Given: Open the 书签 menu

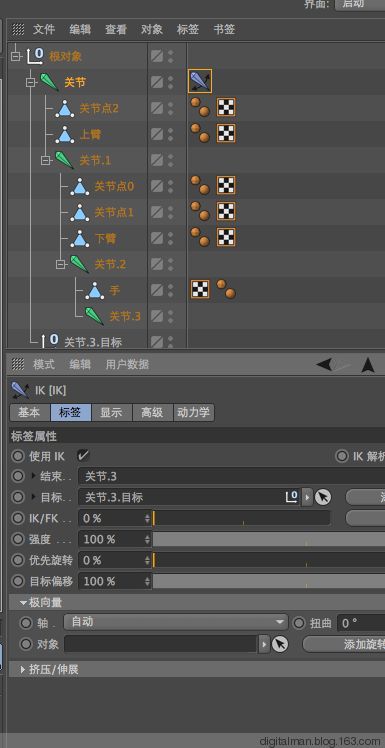Looking at the screenshot, I should click(x=224, y=29).
